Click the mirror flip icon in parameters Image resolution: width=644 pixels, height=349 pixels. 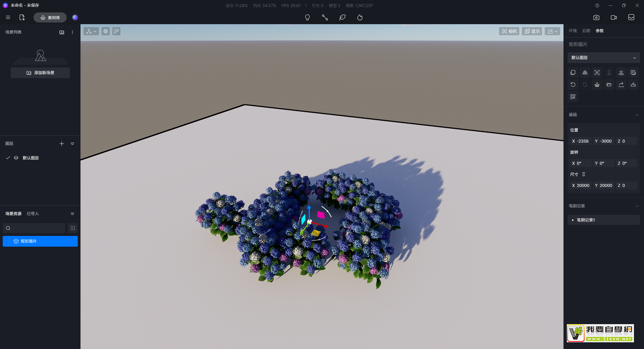coord(585,72)
